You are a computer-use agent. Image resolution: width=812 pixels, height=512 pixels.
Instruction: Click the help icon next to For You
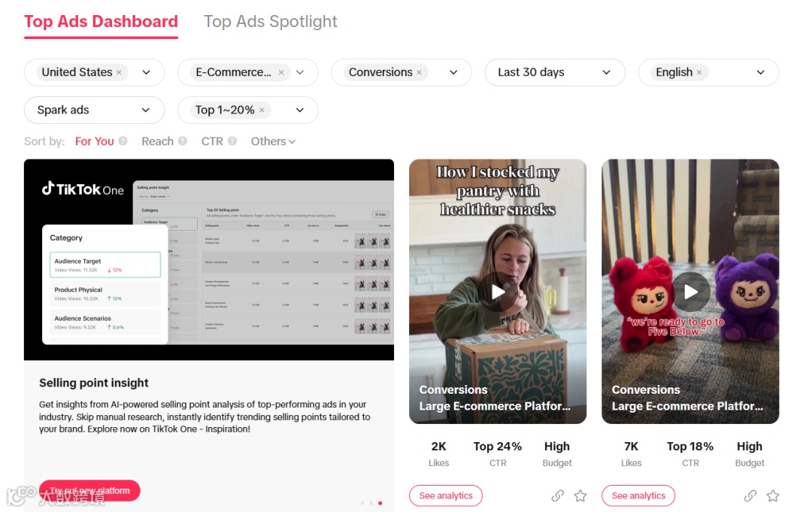pos(123,141)
